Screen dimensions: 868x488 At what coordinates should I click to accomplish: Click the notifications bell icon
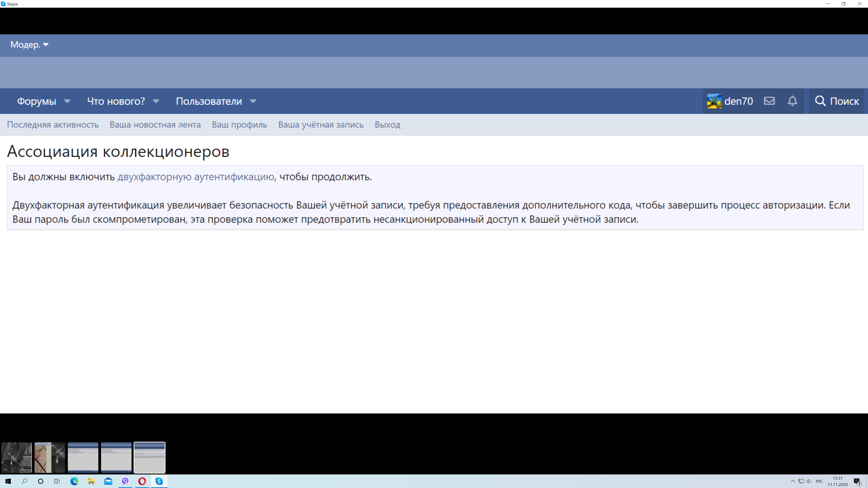point(793,101)
